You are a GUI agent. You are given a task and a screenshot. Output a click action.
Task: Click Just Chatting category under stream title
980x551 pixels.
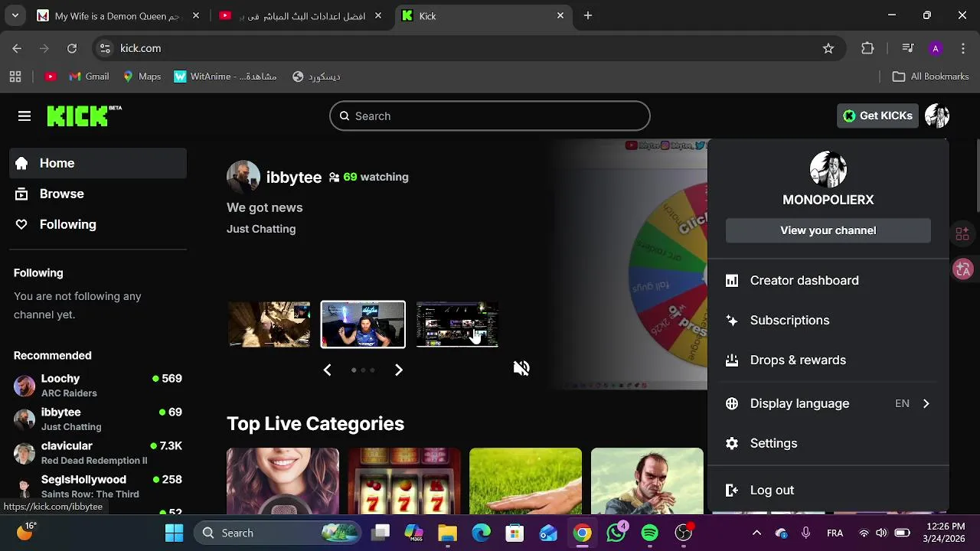point(261,229)
